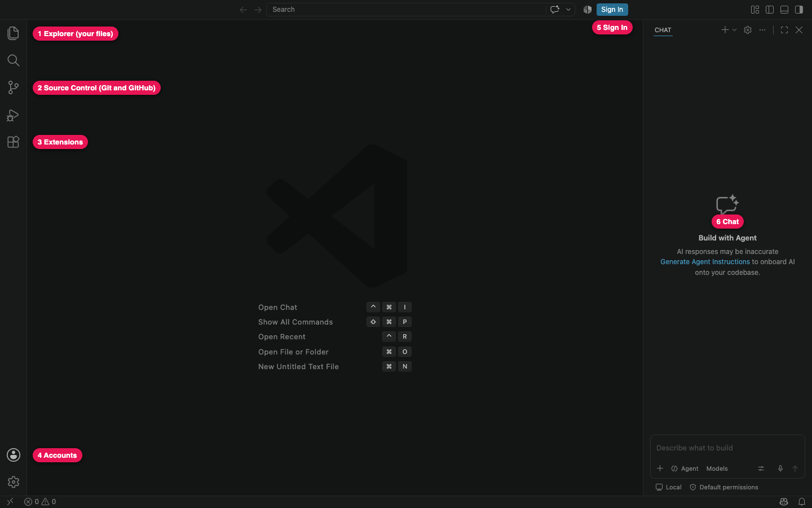Image resolution: width=812 pixels, height=508 pixels.
Task: Click the blue Sign In title bar button
Action: coord(612,10)
